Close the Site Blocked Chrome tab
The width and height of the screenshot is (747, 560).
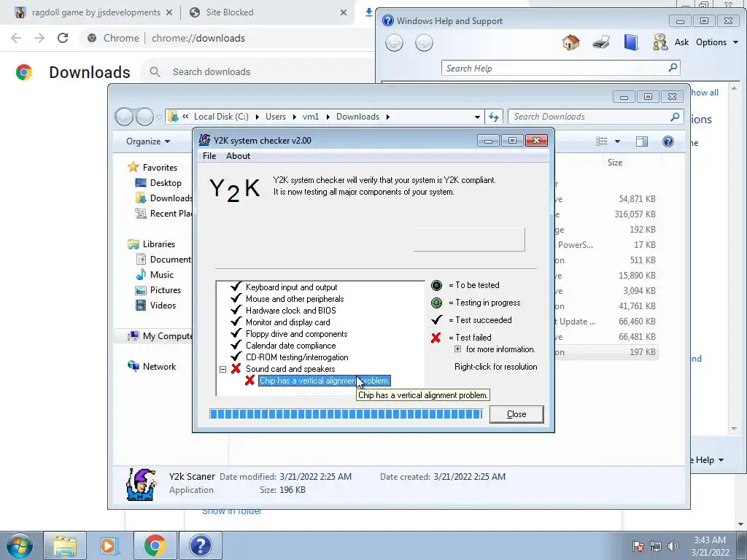(344, 12)
